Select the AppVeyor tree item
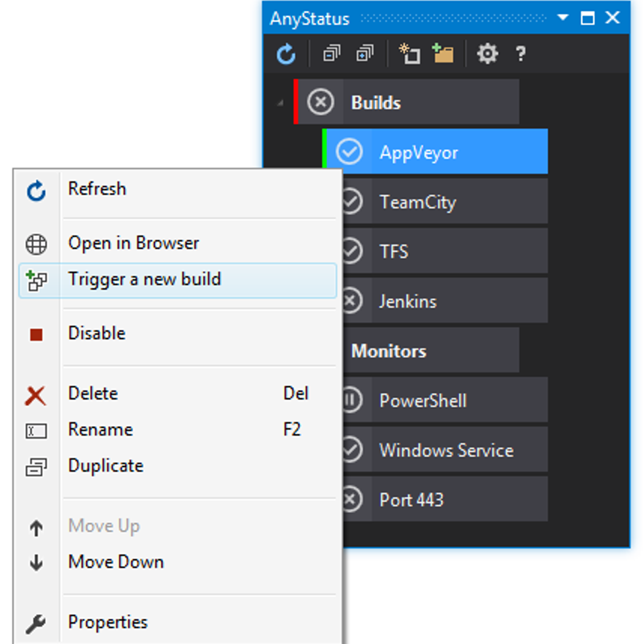This screenshot has height=644, width=644. pos(435,152)
